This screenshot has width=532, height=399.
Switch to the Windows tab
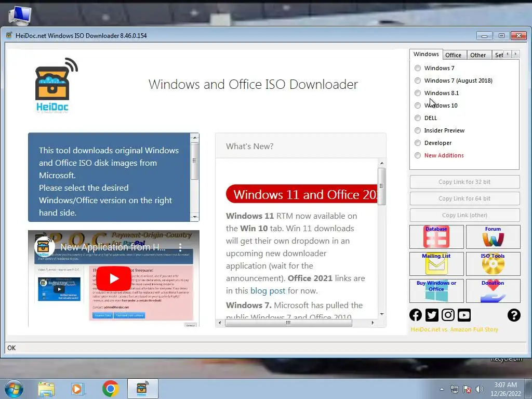click(x=426, y=54)
